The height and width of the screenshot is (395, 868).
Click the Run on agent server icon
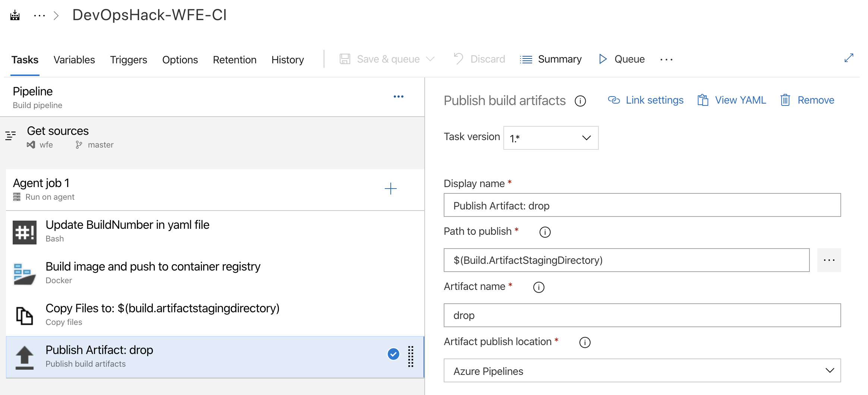17,197
